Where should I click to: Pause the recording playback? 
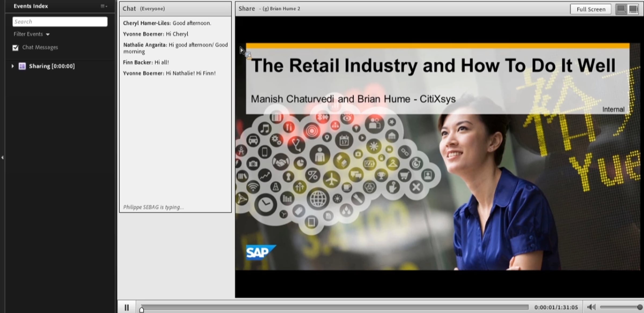[x=127, y=307]
